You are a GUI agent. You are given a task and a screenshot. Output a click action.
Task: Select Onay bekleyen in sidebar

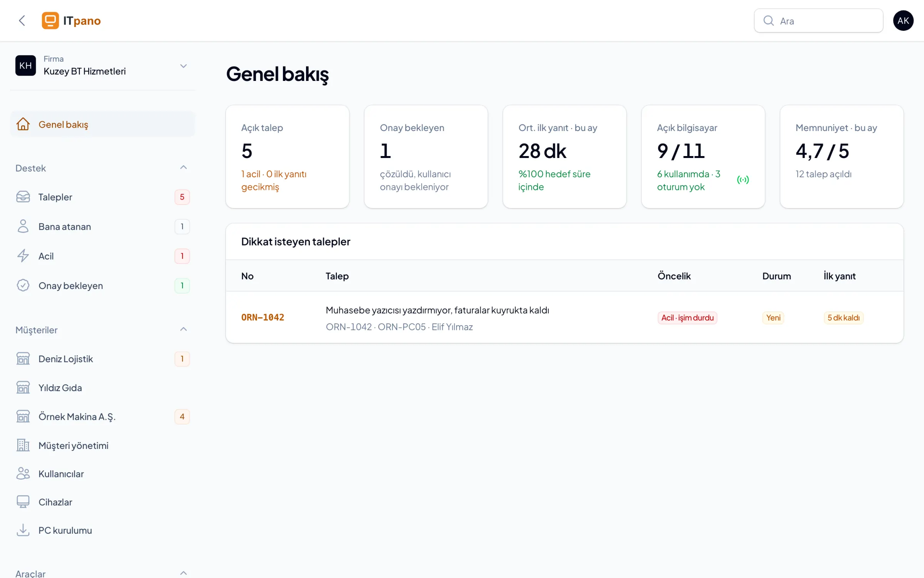(102, 286)
